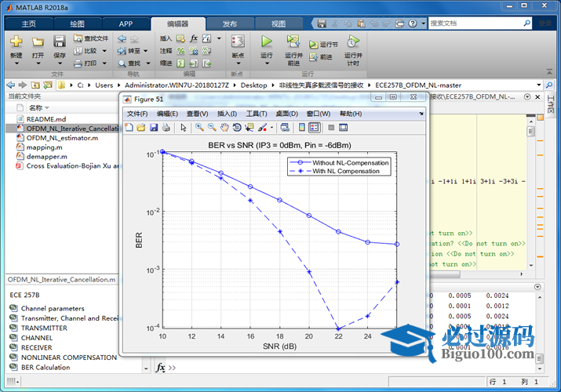The image size is (561, 392).
Task: Click the New (新建) file icon
Action: click(x=16, y=41)
